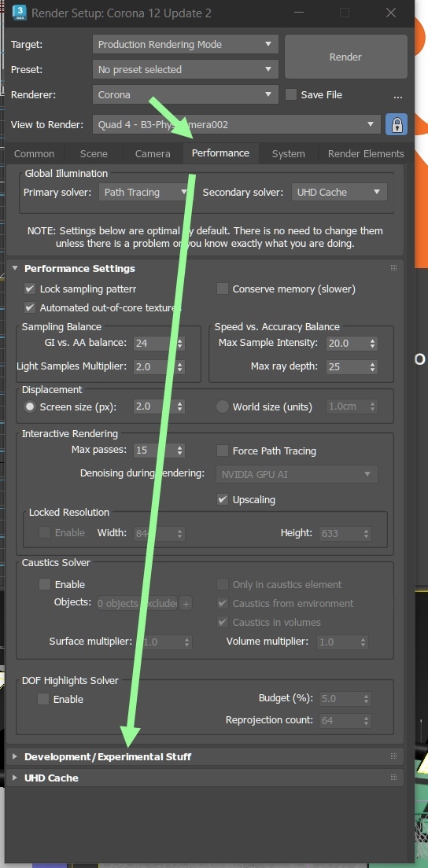Click the plus button beside caustics Objects

coord(186,603)
